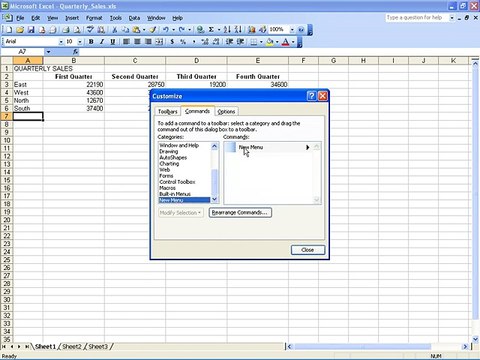Click the Close button in Customize dialog
This screenshot has height=360, width=480.
click(x=308, y=250)
